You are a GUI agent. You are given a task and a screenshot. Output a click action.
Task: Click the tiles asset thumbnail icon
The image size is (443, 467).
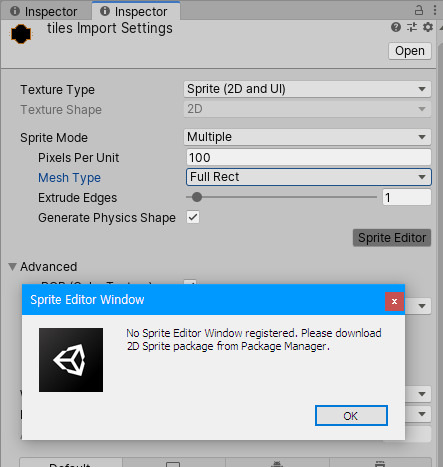coord(21,34)
